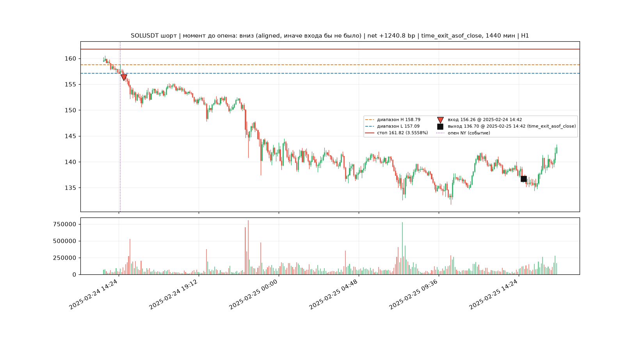
Task: Click the volume axis tick label '250000'
Action: [65, 258]
